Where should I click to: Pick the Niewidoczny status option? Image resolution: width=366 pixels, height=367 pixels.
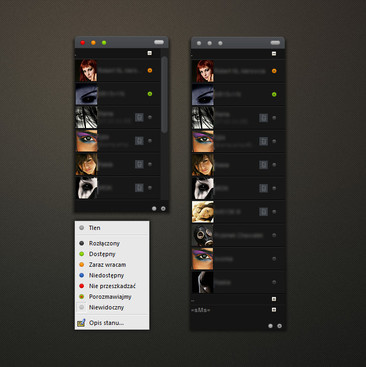click(112, 307)
